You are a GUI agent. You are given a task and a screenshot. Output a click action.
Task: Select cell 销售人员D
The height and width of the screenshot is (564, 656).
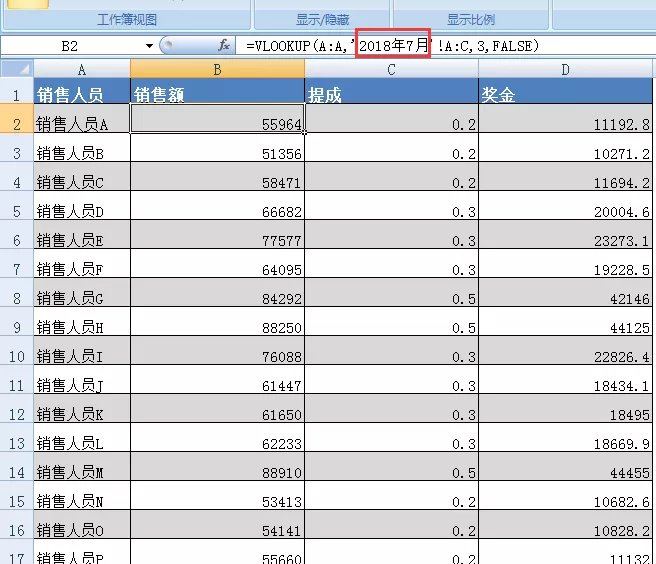tap(82, 206)
